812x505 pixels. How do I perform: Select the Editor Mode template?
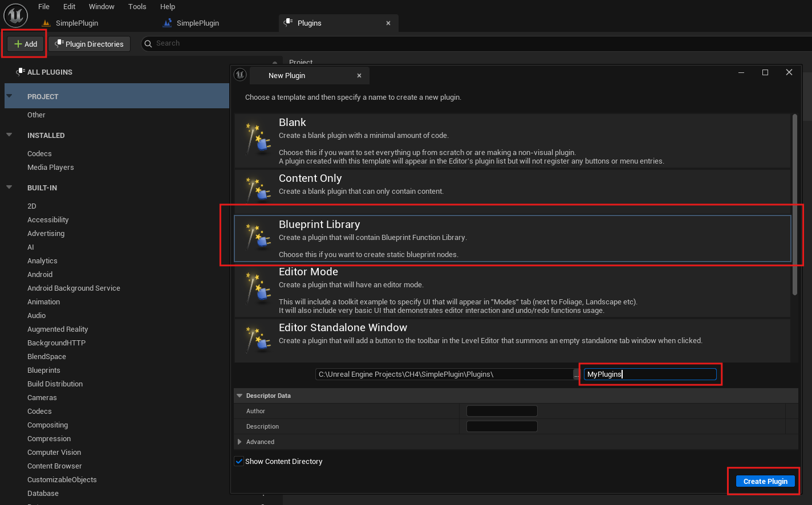pyautogui.click(x=513, y=290)
